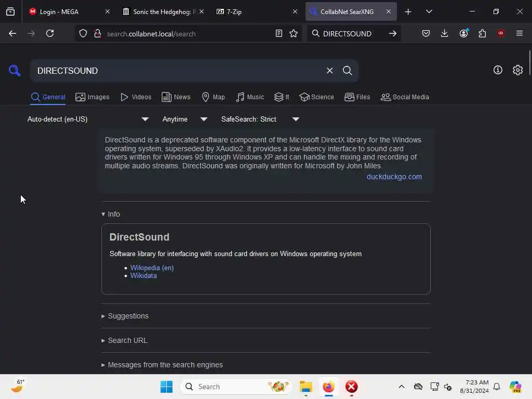Clear the DIRECTSOUND search query

point(329,71)
